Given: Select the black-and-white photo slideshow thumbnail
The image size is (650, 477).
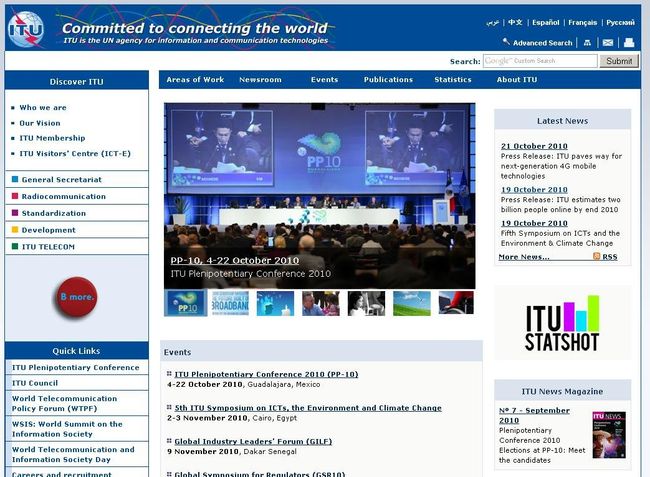Looking at the screenshot, I should (x=366, y=303).
